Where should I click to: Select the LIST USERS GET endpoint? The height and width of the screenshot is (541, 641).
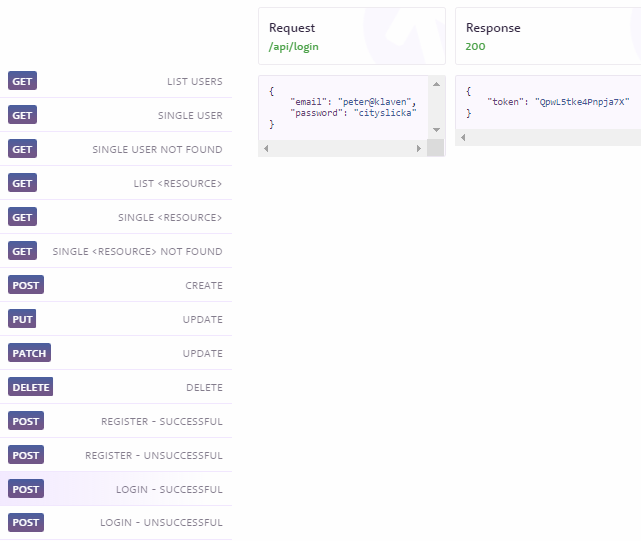click(116, 81)
